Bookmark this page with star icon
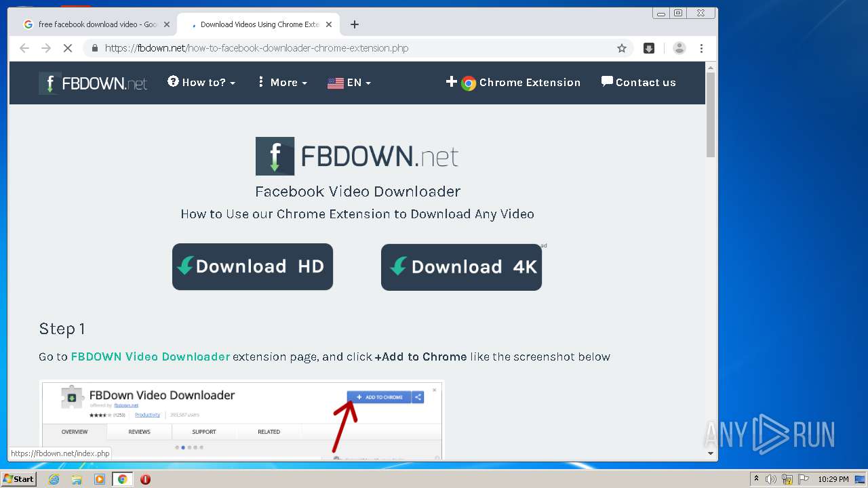Viewport: 868px width, 488px height. click(x=621, y=48)
